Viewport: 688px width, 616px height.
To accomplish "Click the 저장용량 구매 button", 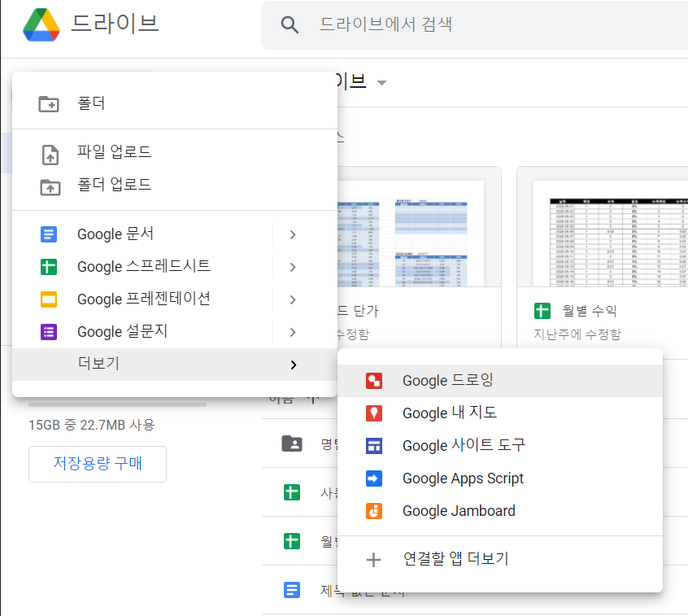I will coord(98,464).
